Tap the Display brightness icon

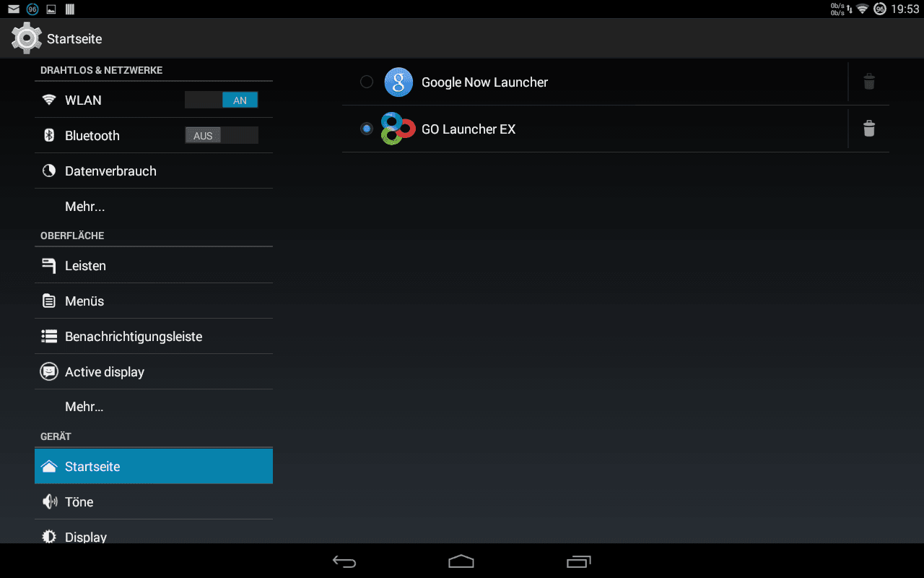click(x=49, y=537)
